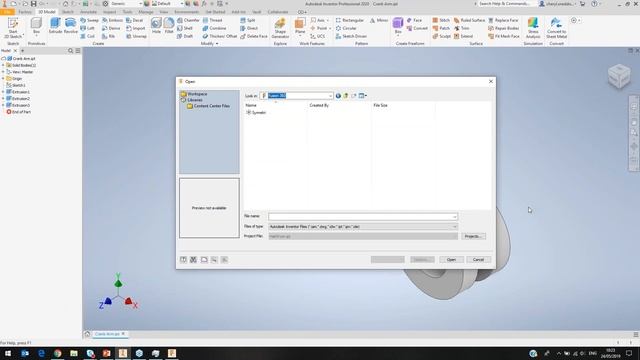Click the File name input field
The height and width of the screenshot is (360, 640).
363,216
